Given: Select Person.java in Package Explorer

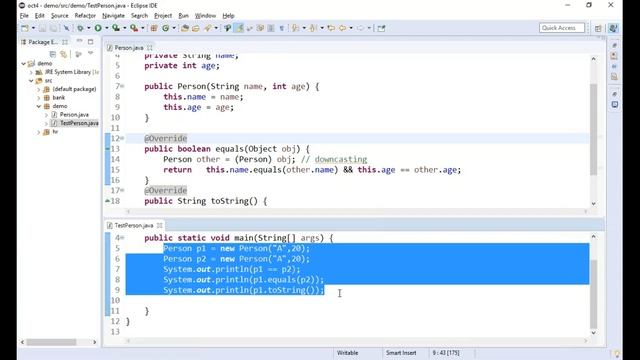Looking at the screenshot, I should tap(74, 115).
